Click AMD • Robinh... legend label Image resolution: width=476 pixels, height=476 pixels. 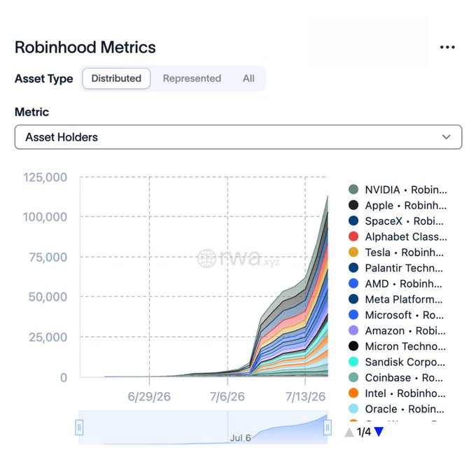point(403,283)
